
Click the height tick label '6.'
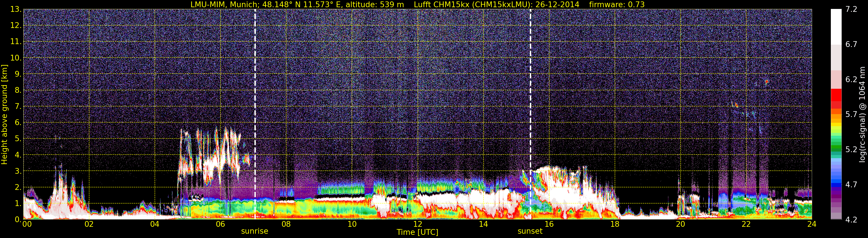coord(18,123)
